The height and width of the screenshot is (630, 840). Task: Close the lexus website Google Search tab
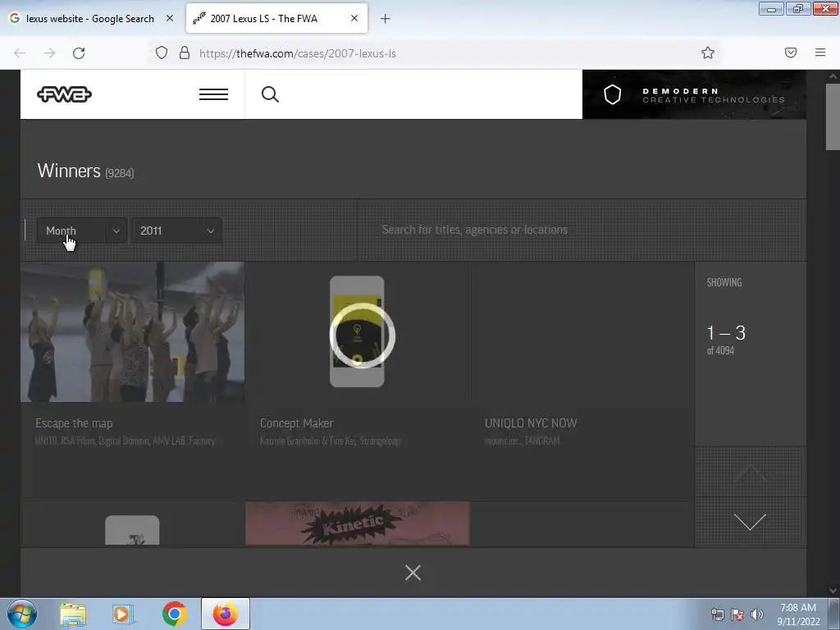(x=169, y=18)
